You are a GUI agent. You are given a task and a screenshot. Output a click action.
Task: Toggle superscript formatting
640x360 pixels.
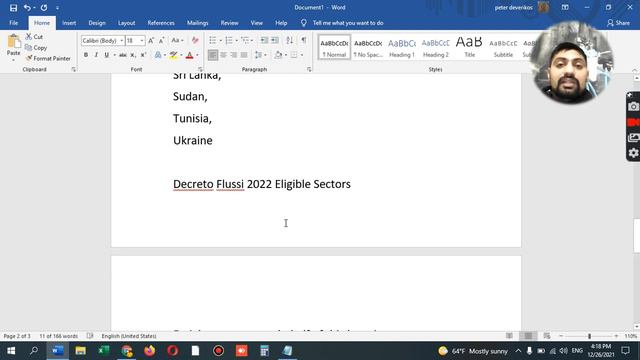click(x=143, y=55)
